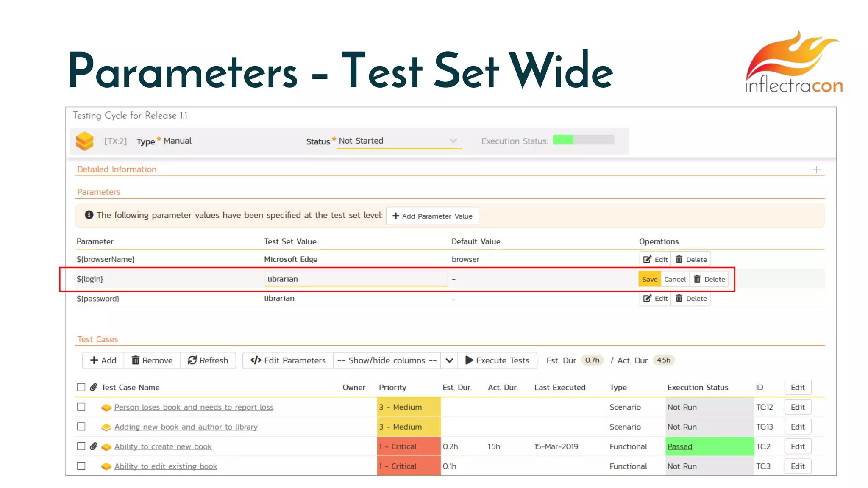Click the Priority column header

(x=392, y=387)
